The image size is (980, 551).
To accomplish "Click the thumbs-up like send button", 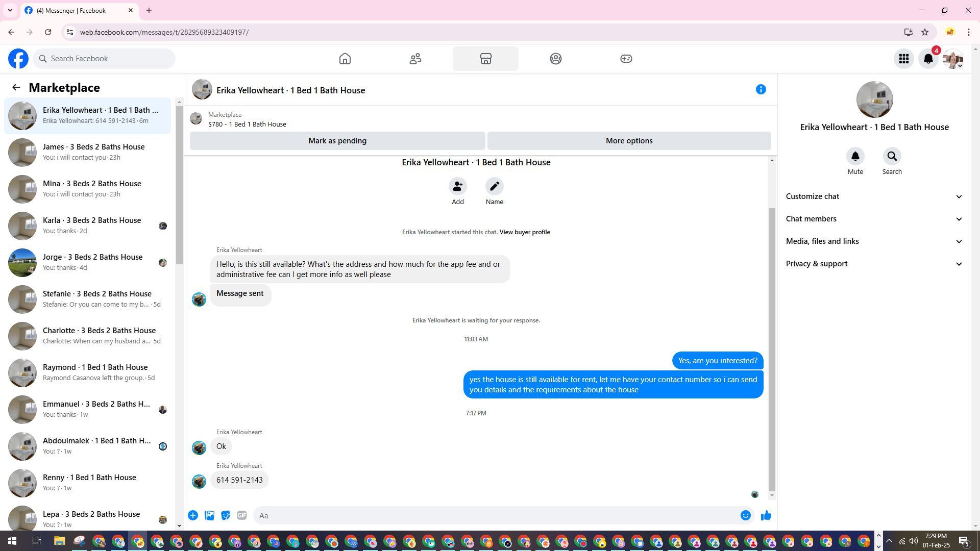I will tap(766, 516).
